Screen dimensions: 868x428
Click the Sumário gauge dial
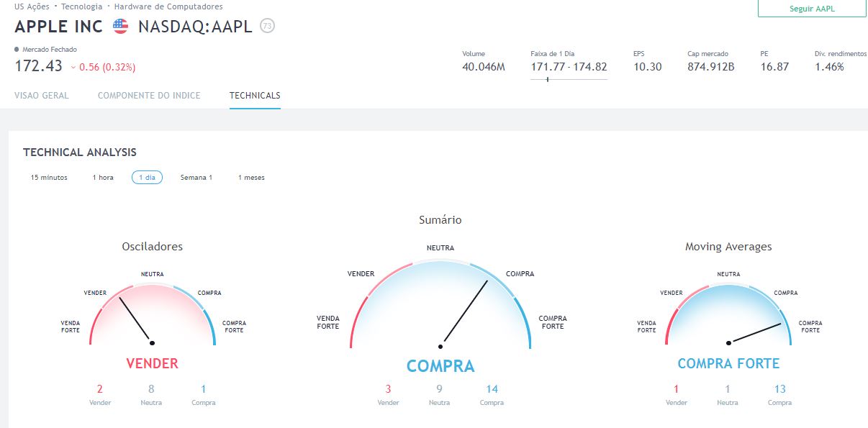(x=440, y=304)
